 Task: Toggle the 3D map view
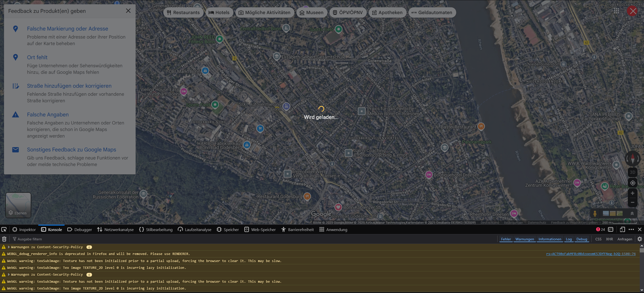tap(633, 172)
